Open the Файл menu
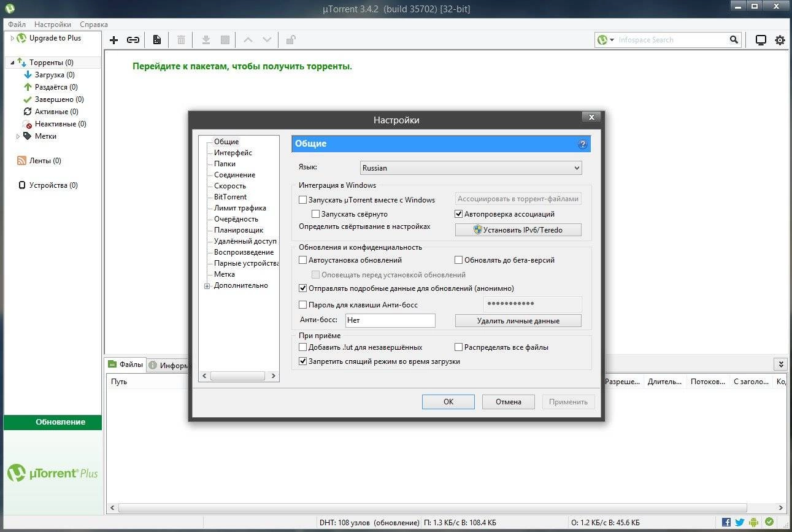The height and width of the screenshot is (532, 792). (17, 25)
